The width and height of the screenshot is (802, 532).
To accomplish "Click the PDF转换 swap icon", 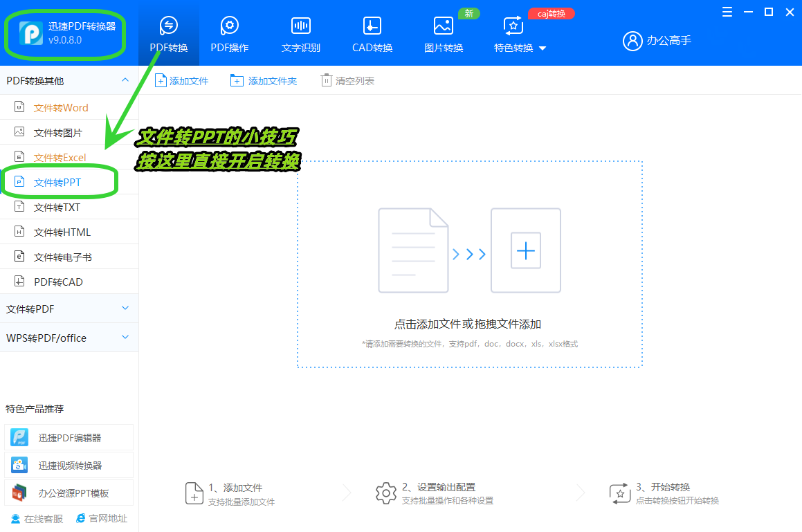I will (x=168, y=25).
